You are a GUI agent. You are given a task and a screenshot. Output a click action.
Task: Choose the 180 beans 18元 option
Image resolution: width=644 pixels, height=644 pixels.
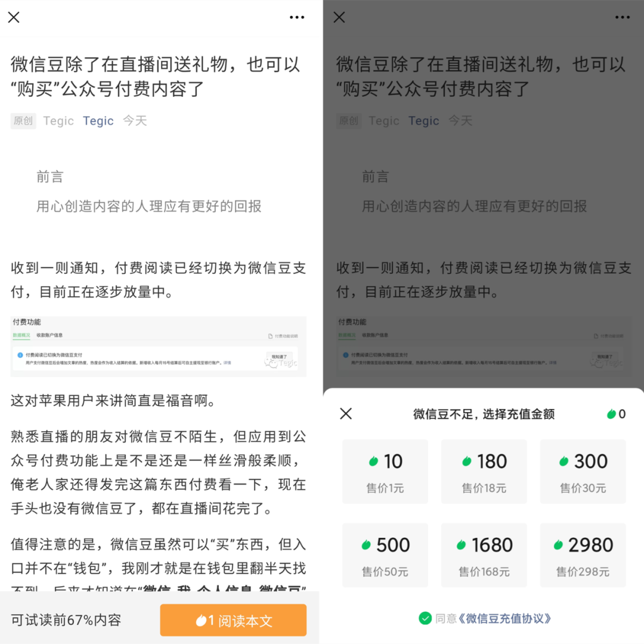click(x=484, y=472)
